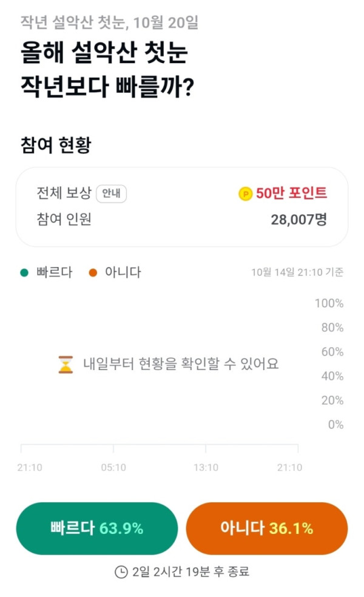This screenshot has width=364, height=597.
Task: Click the 28,007명 participant count
Action: tap(299, 219)
